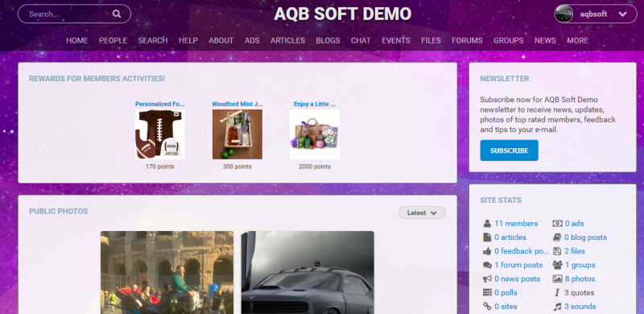Screen dimensions: 644x314
Task: Open the EVENTS menu item
Action: tap(396, 40)
